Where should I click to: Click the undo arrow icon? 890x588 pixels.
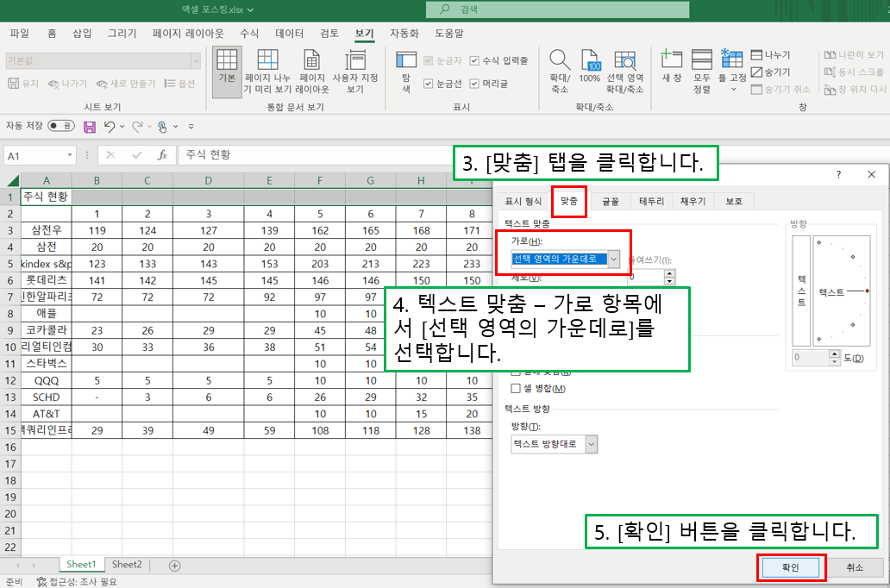(110, 127)
